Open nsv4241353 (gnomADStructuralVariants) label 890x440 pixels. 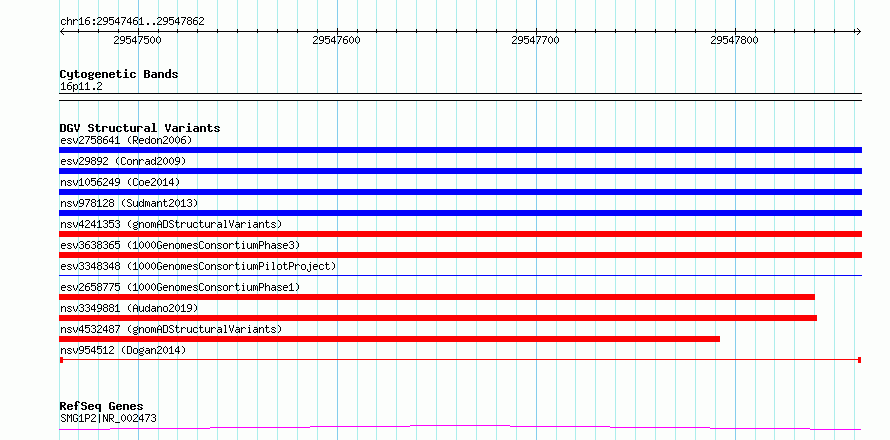(171, 224)
